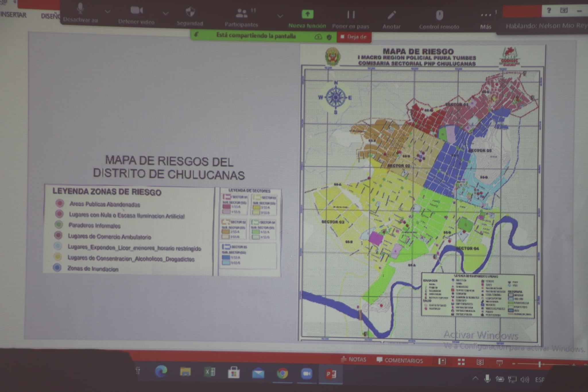
Task: Open Zoom from the taskbar
Action: coord(307,374)
